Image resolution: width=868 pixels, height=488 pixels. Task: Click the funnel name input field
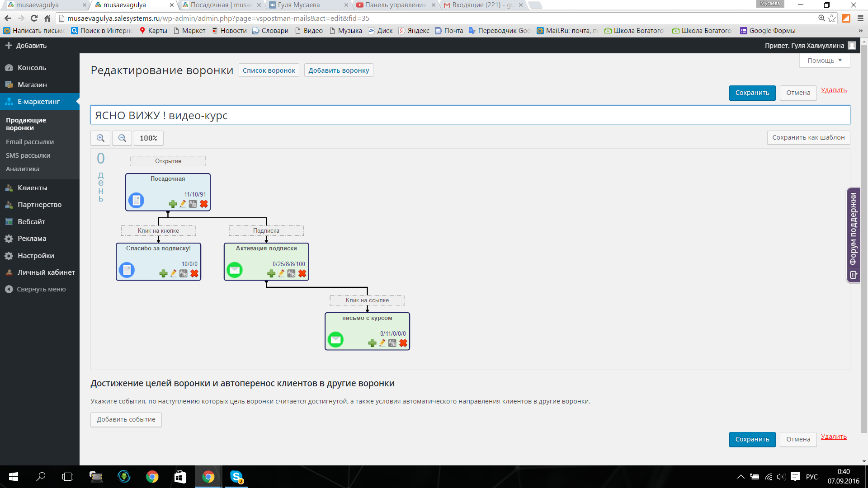(470, 115)
